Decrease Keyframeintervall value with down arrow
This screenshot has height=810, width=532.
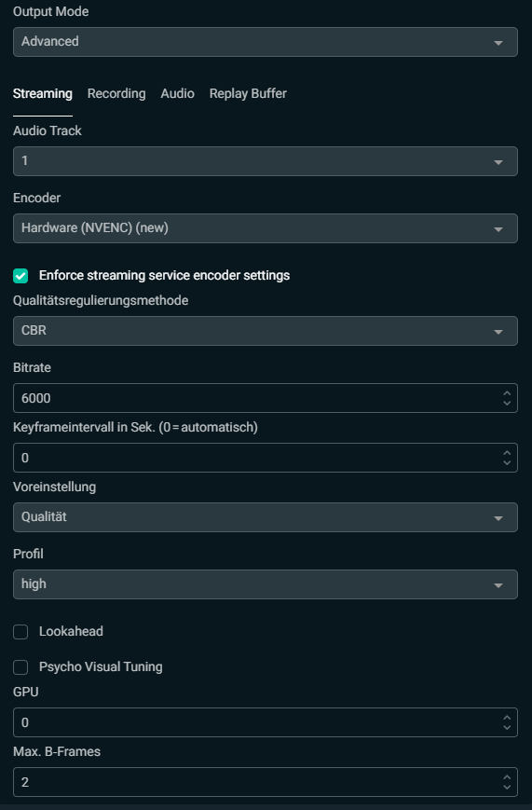[507, 461]
